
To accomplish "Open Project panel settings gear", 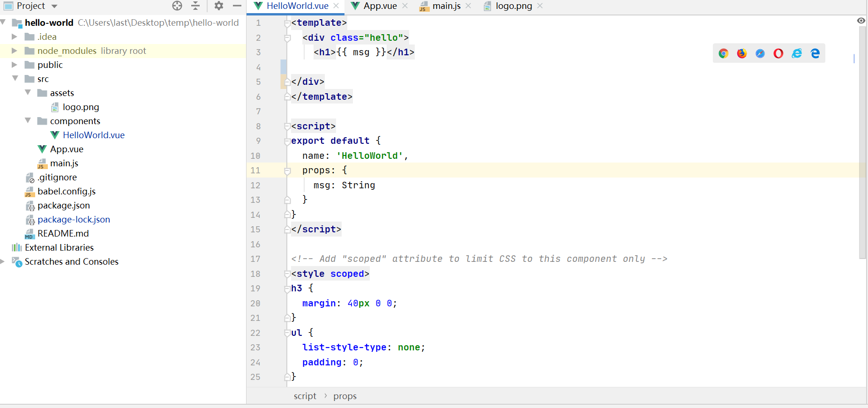I will click(x=219, y=6).
